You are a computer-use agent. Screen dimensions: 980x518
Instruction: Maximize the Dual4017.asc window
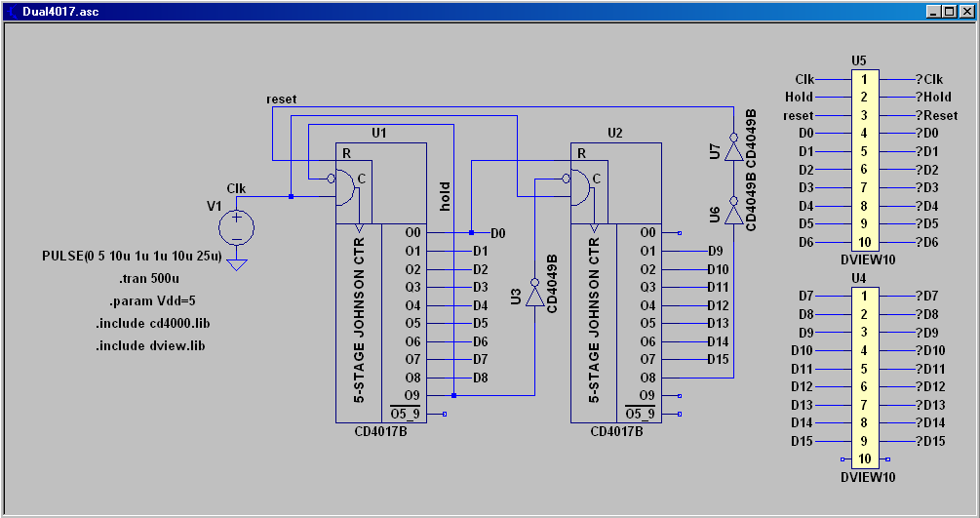(949, 12)
